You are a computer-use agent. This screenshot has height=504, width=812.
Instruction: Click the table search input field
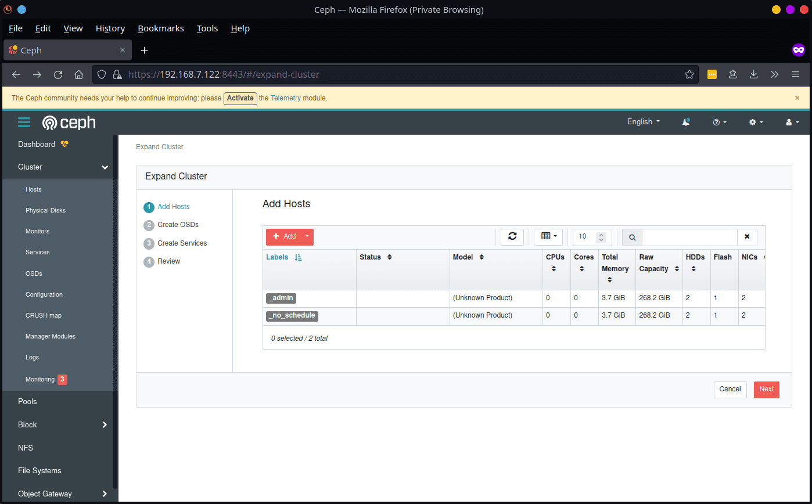(689, 237)
